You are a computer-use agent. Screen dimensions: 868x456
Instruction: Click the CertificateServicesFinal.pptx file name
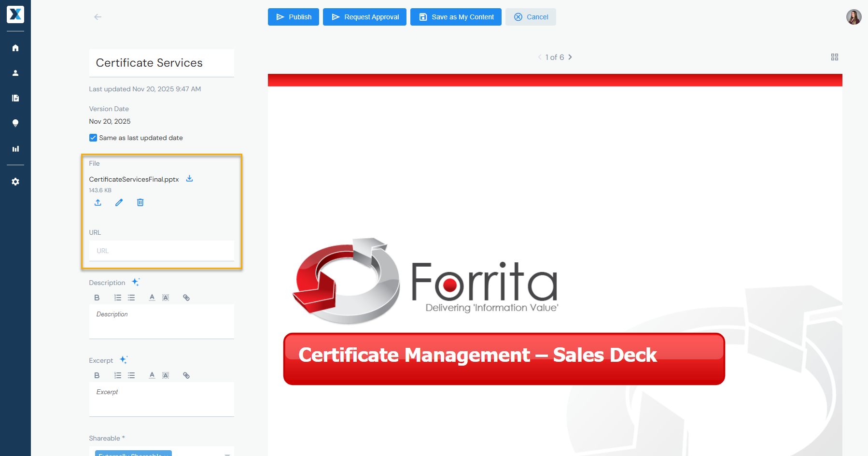coord(134,179)
